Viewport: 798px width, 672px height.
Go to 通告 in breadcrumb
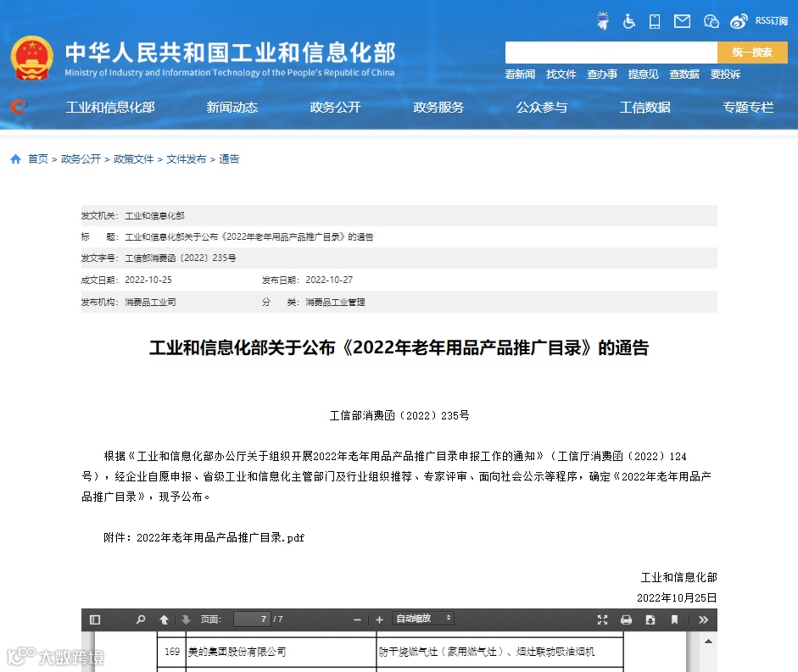click(229, 159)
